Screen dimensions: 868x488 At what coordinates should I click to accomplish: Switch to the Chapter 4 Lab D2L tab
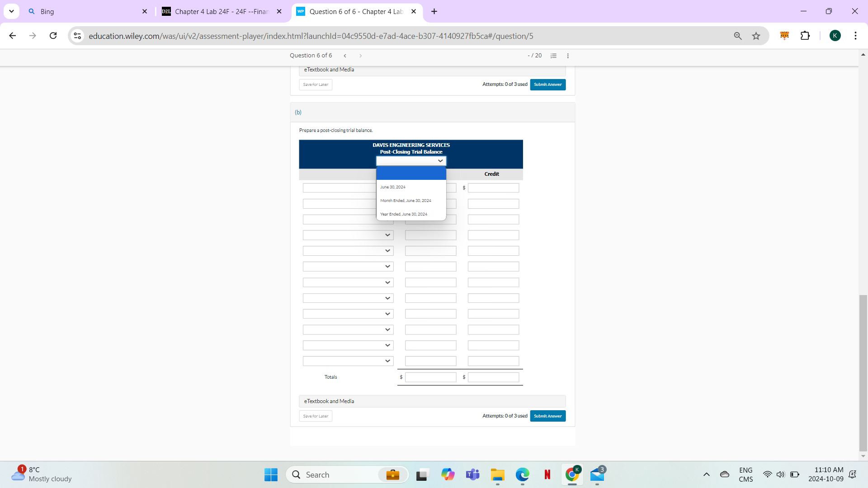click(217, 11)
